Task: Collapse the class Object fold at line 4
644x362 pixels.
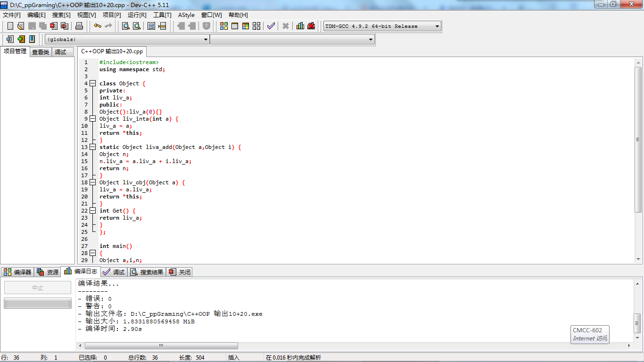Action: (x=93, y=83)
